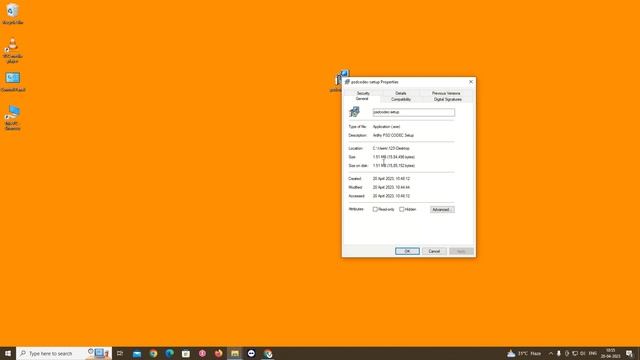This screenshot has height=360, width=640.
Task: Select the General tab
Action: 362,99
